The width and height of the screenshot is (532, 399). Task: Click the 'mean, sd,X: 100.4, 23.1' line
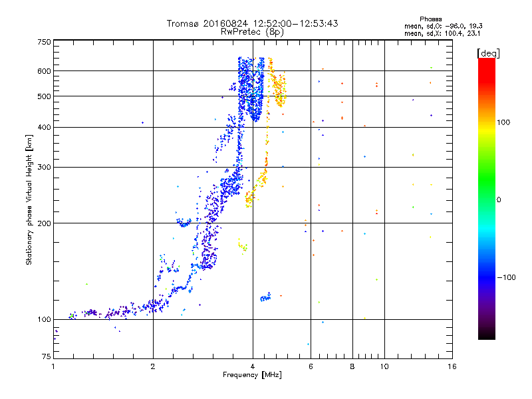[442, 33]
